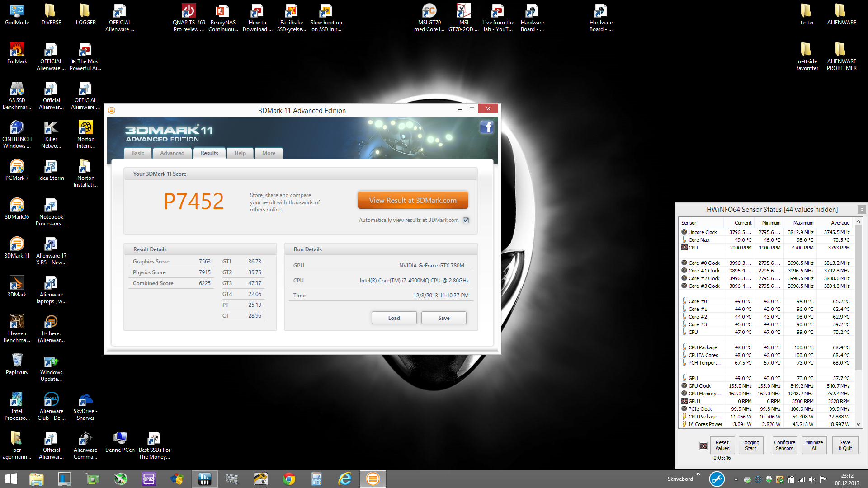Select the Papirkurv recycle bin icon

click(17, 364)
